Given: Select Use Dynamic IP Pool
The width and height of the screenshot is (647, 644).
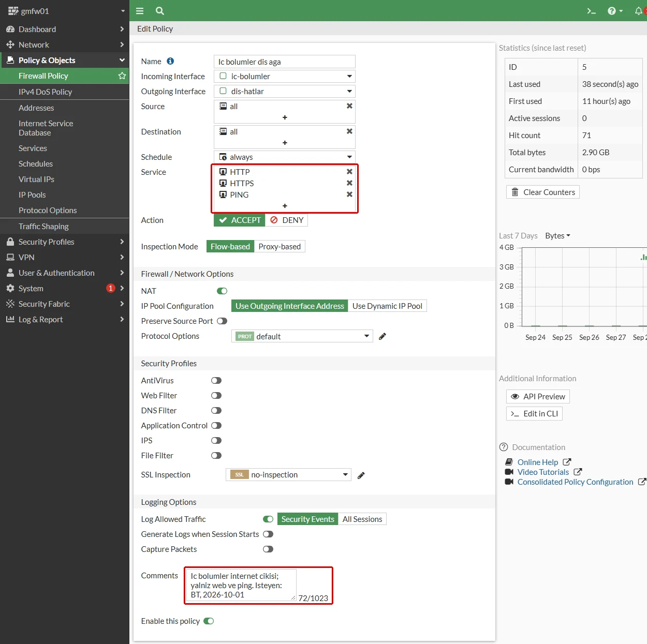Looking at the screenshot, I should click(387, 306).
